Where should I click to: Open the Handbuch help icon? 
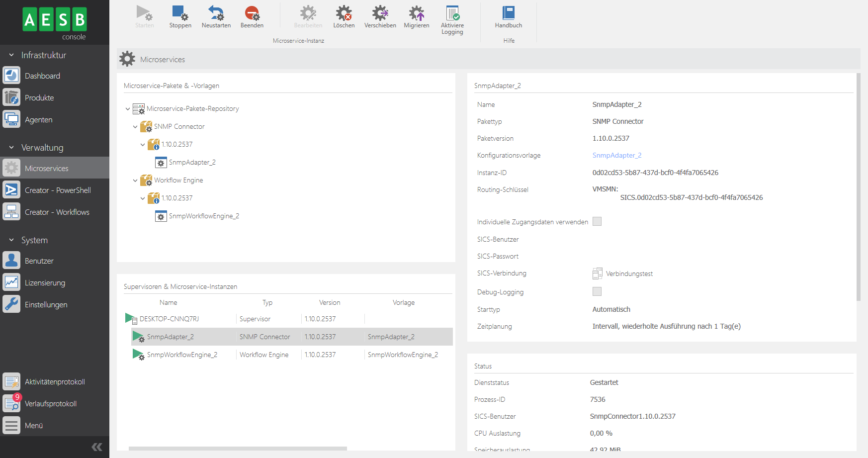coord(508,14)
